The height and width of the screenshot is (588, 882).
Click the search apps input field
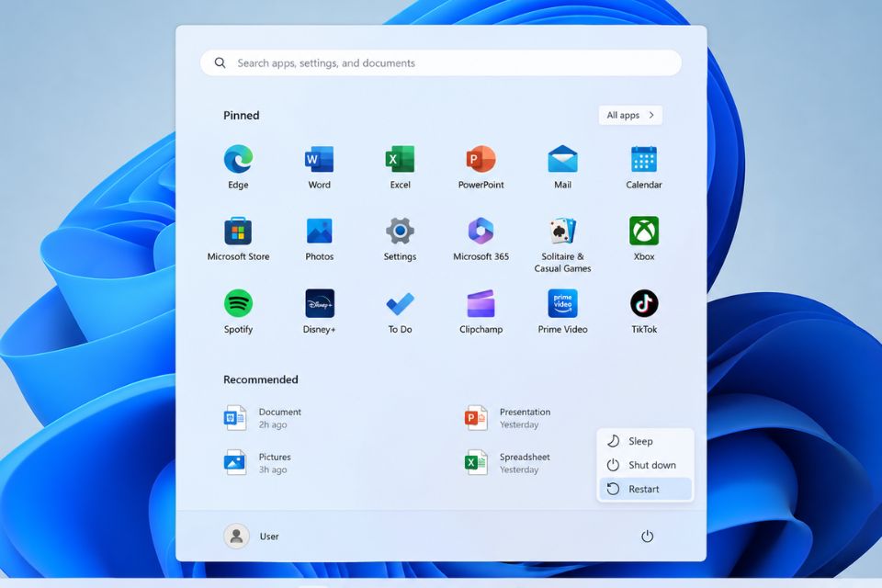click(x=441, y=63)
